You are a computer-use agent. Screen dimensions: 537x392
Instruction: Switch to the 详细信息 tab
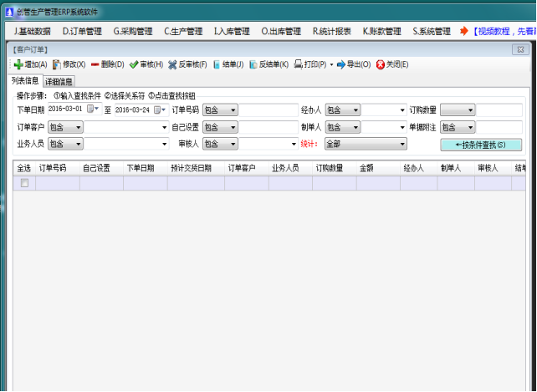point(59,81)
